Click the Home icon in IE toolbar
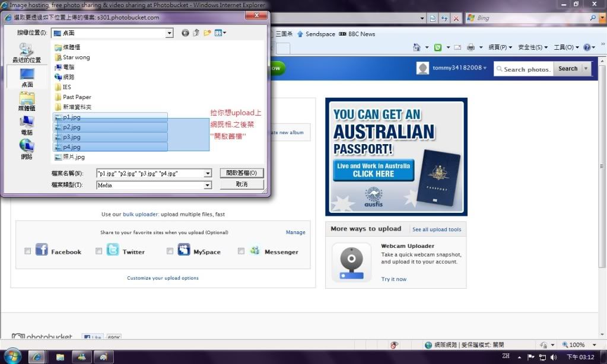Image resolution: width=607 pixels, height=364 pixels. (417, 47)
